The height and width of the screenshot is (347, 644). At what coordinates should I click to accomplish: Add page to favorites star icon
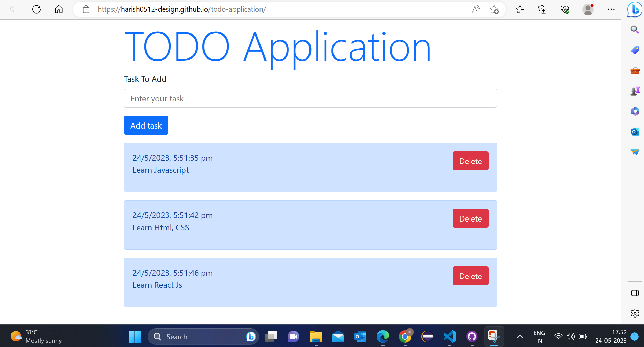tap(494, 9)
